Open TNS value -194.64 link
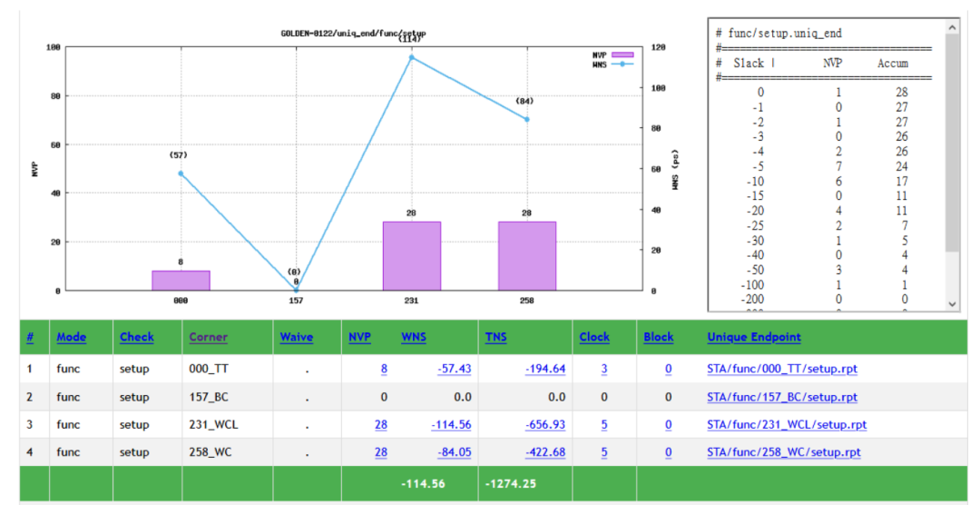Viewport: 980px width, 505px height. tap(545, 369)
